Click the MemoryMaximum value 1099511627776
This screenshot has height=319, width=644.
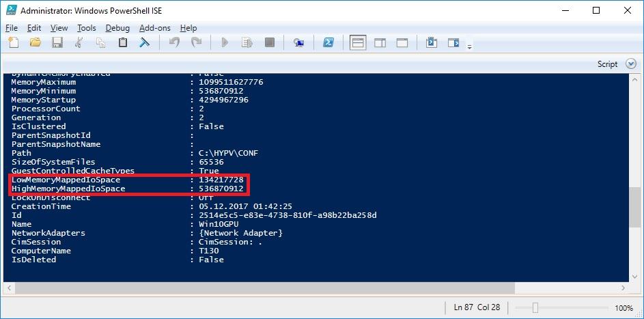coord(231,82)
